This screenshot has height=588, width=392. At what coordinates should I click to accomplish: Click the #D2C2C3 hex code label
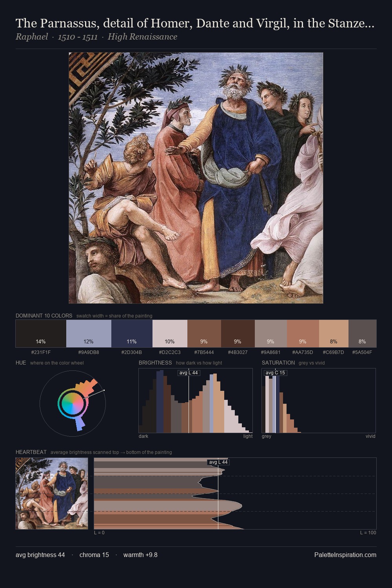pyautogui.click(x=170, y=352)
